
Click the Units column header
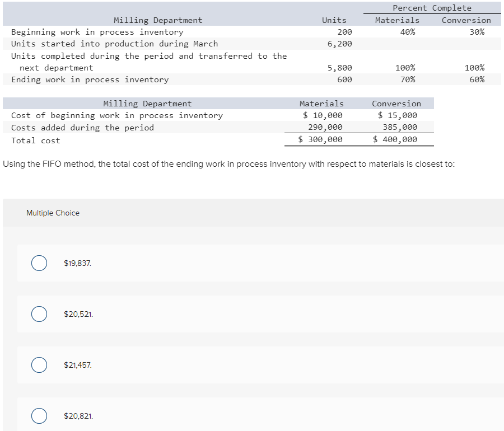coord(334,20)
